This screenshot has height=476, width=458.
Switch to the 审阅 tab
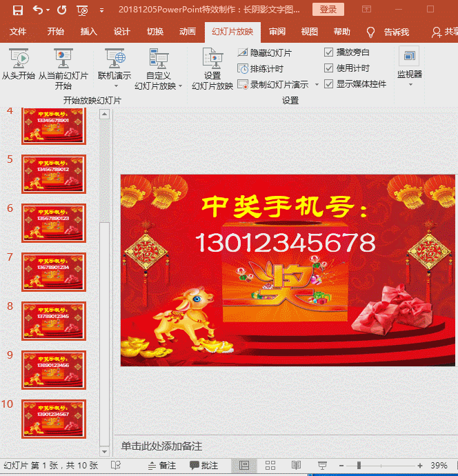pyautogui.click(x=277, y=32)
